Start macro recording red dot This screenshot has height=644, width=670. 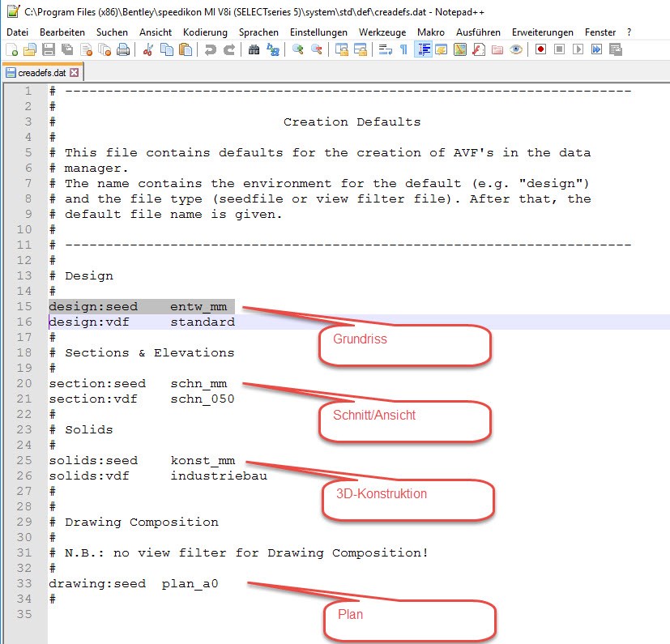coord(540,50)
